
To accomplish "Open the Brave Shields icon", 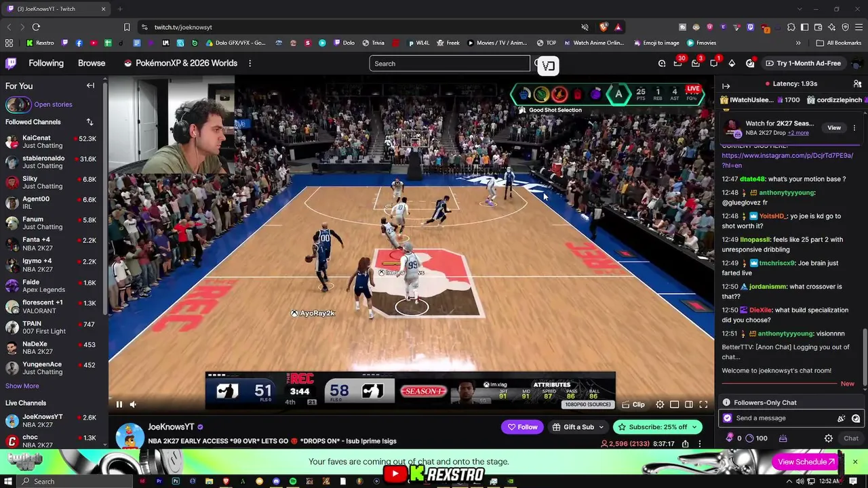I will (x=604, y=27).
